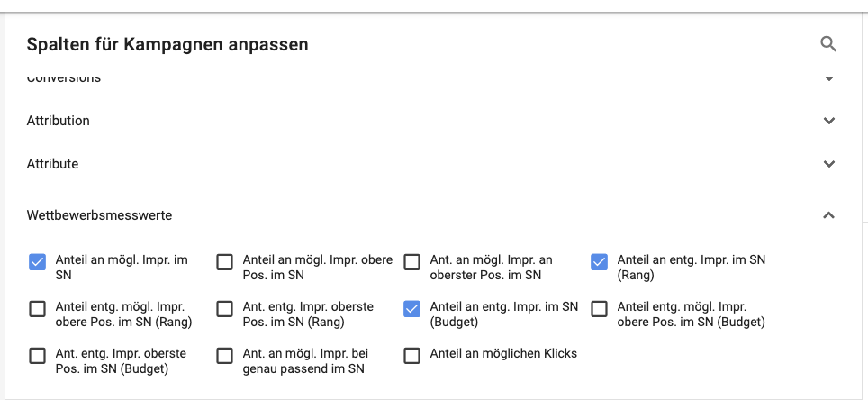The image size is (868, 400).
Task: Check 'Anteil entg. mögl. Impr. obere Pos. (Budget)'
Action: click(x=600, y=309)
